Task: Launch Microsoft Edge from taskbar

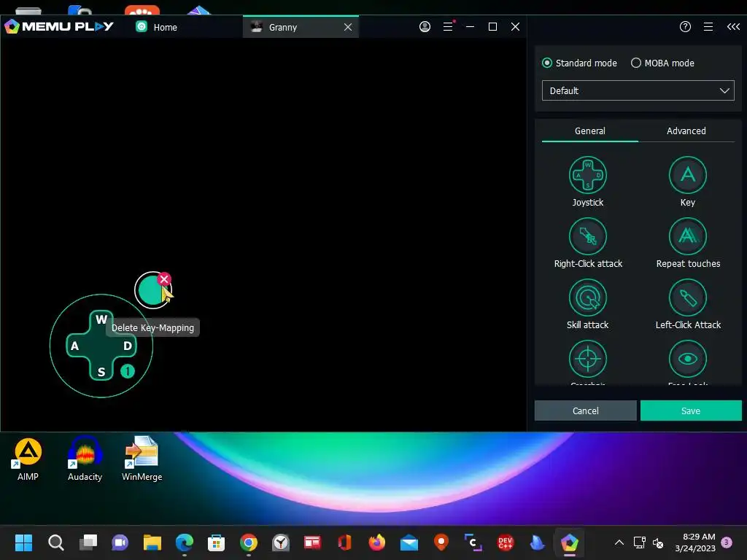Action: point(185,542)
